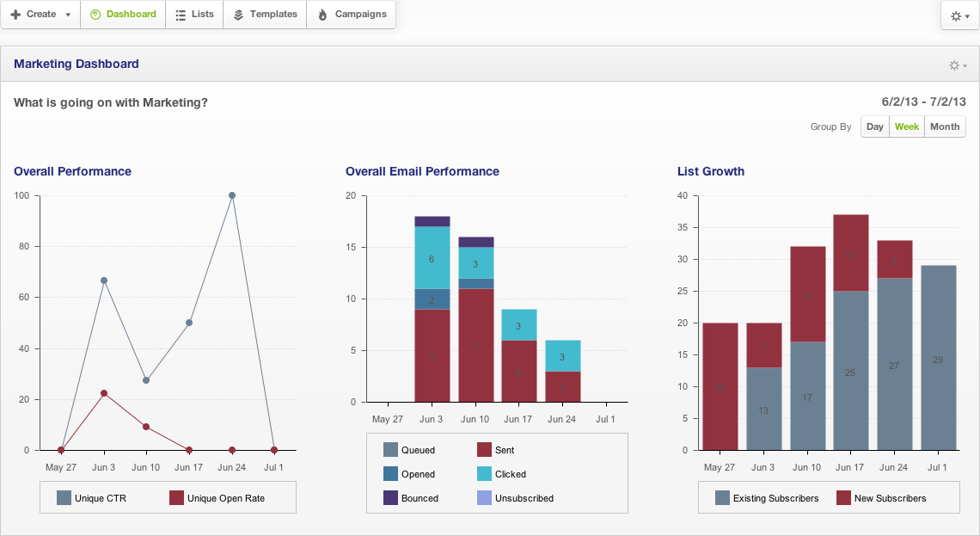This screenshot has height=536, width=980.
Task: Click the Campaigns flame icon
Action: [322, 15]
